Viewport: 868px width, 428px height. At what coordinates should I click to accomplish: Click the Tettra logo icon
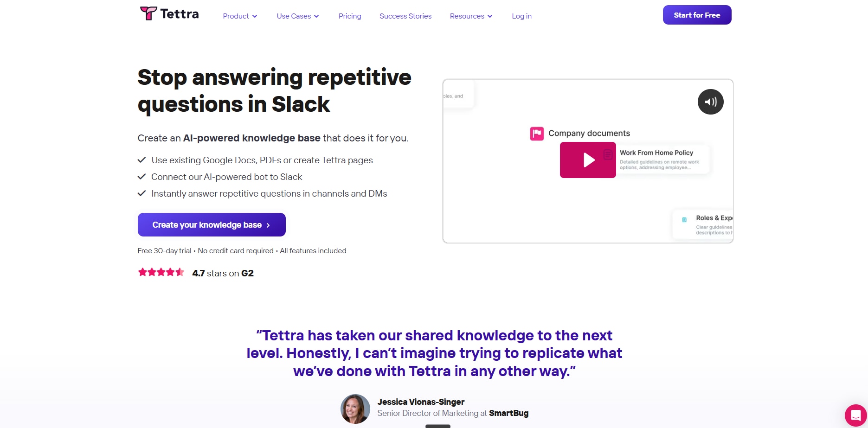coord(148,13)
